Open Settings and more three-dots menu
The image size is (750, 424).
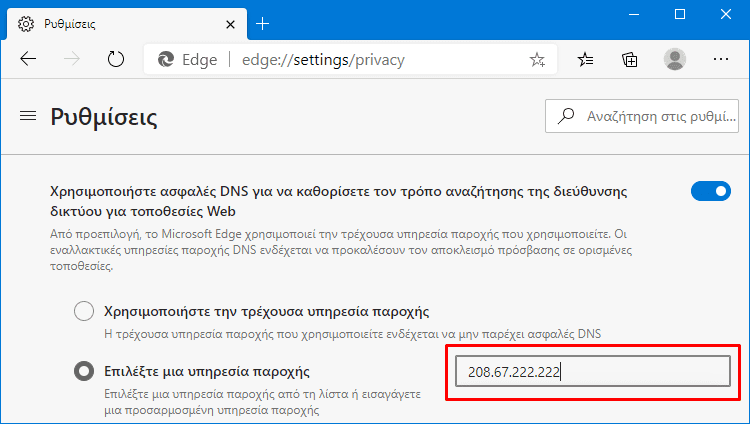(720, 59)
